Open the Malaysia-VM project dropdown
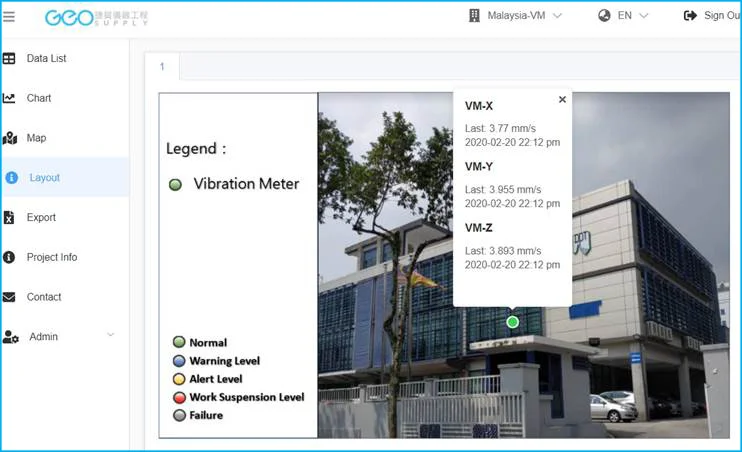742x452 pixels. (x=515, y=16)
